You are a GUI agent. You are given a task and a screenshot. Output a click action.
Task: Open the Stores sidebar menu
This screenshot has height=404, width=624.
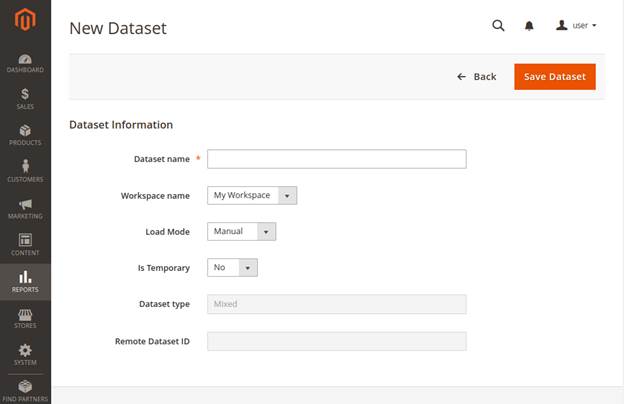point(25,318)
